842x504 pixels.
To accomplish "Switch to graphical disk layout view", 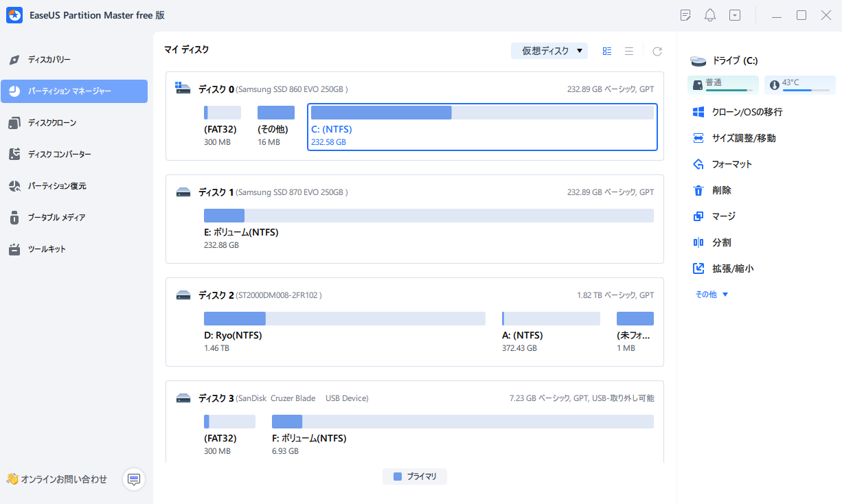I will pyautogui.click(x=607, y=51).
